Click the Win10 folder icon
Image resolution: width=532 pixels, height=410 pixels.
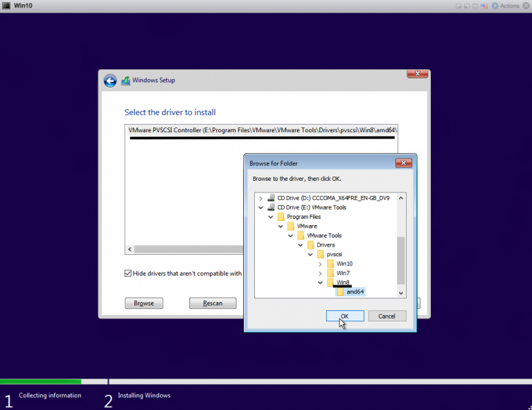pyautogui.click(x=330, y=263)
